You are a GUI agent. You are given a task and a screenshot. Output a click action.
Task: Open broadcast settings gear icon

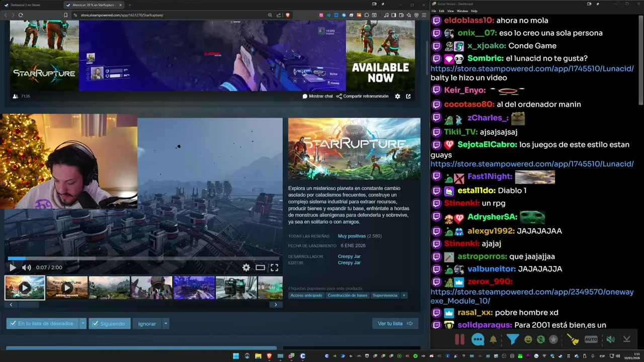point(397,96)
